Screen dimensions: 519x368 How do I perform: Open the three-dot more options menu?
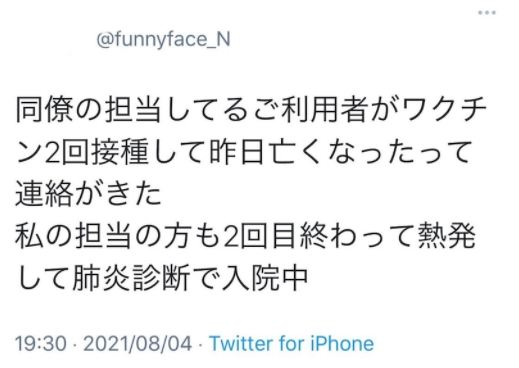pos(487,13)
